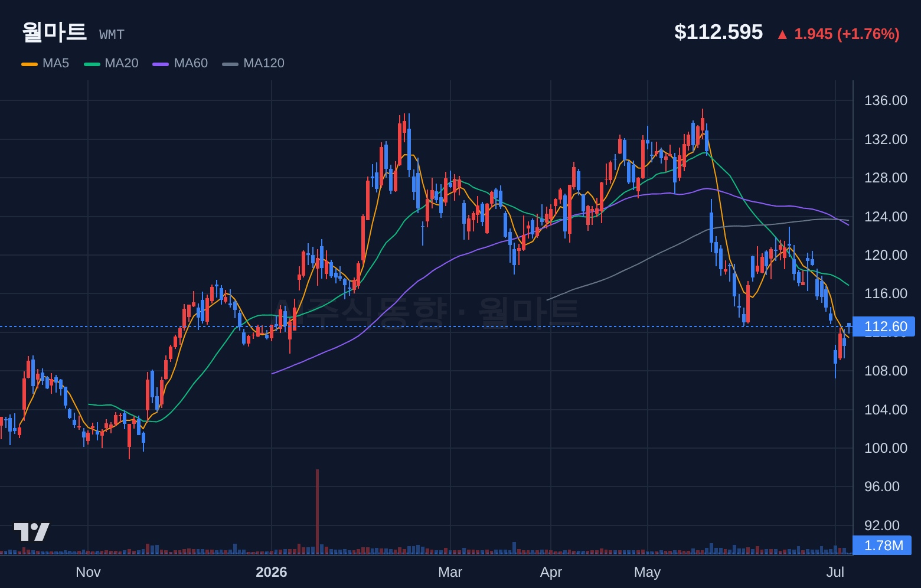Click the WMT ticker symbol
The height and width of the screenshot is (588, 921).
pos(112,35)
